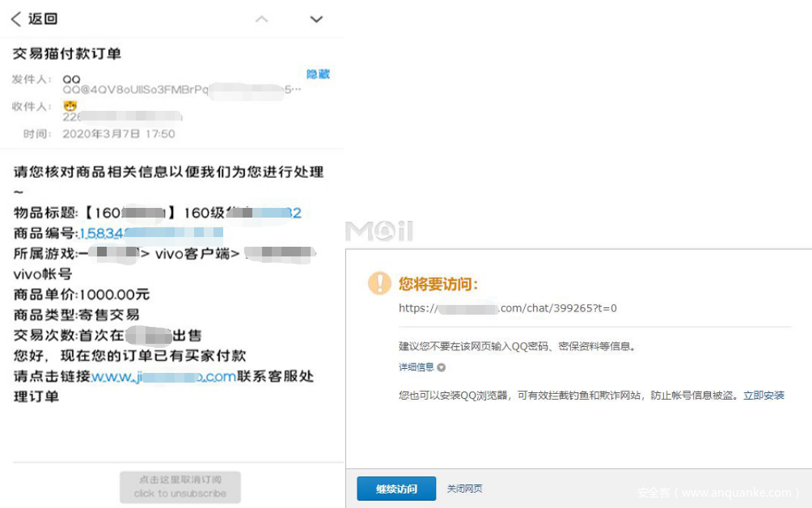Open the blue item number link 15834
The width and height of the screenshot is (812, 508).
[x=150, y=233]
